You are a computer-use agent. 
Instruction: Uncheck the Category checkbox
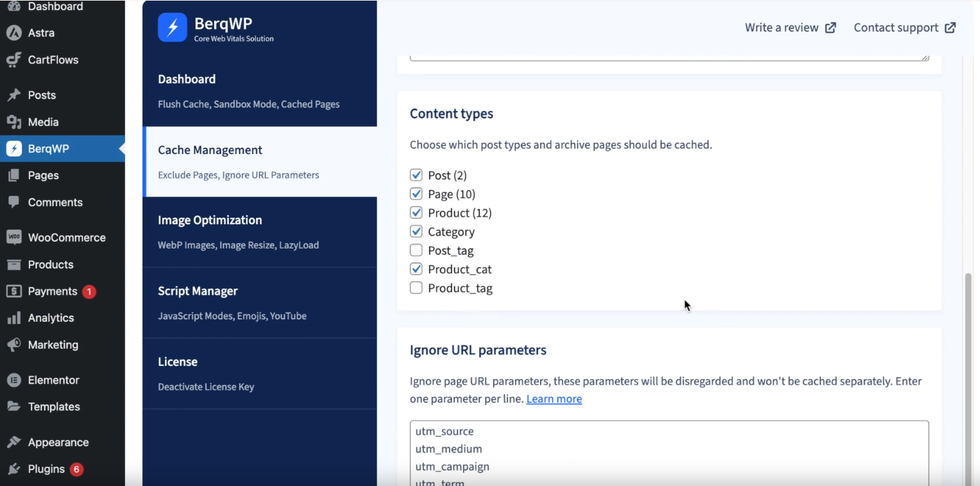pyautogui.click(x=416, y=232)
